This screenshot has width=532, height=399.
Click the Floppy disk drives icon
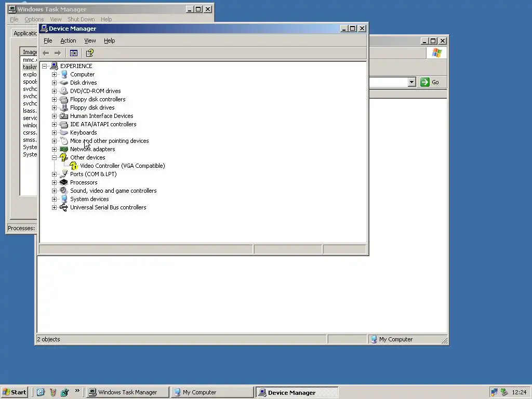coord(64,108)
